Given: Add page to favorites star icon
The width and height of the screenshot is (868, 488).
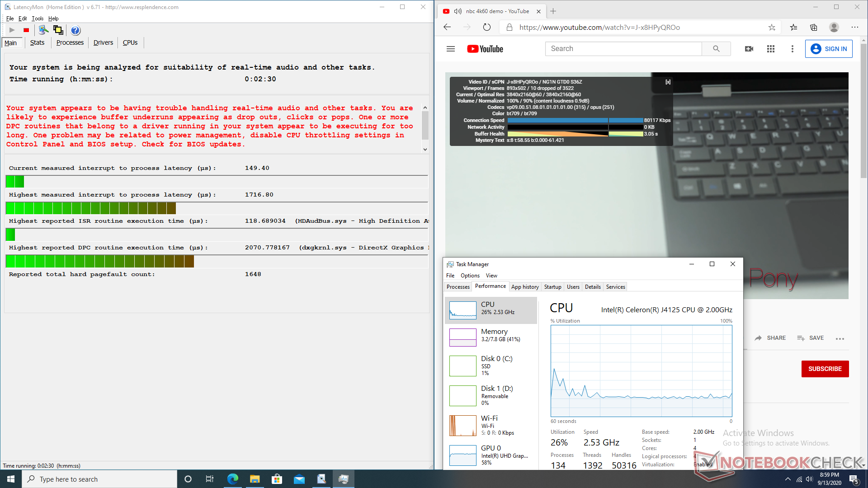Looking at the screenshot, I should tap(772, 27).
